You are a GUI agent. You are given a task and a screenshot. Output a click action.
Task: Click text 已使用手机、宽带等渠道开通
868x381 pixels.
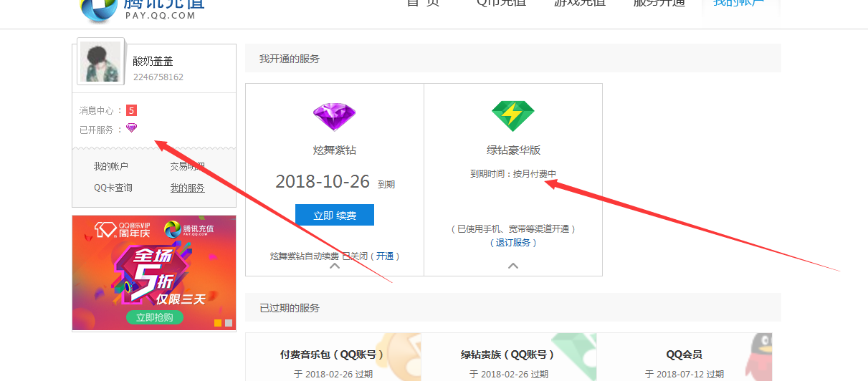pos(513,229)
